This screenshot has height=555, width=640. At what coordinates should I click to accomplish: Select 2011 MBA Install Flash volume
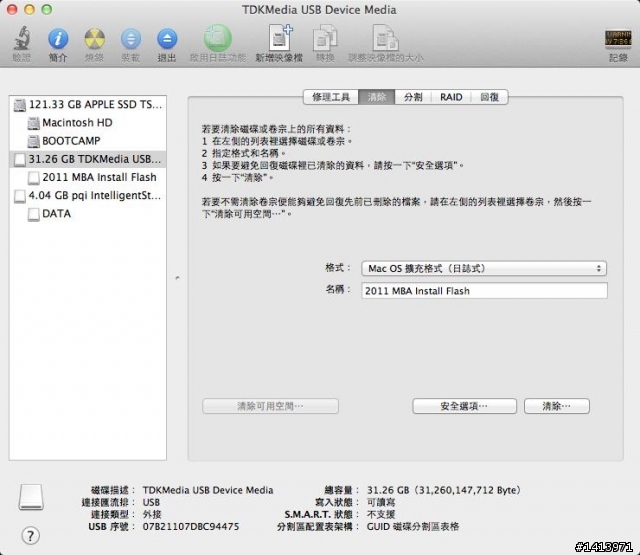(x=88, y=177)
